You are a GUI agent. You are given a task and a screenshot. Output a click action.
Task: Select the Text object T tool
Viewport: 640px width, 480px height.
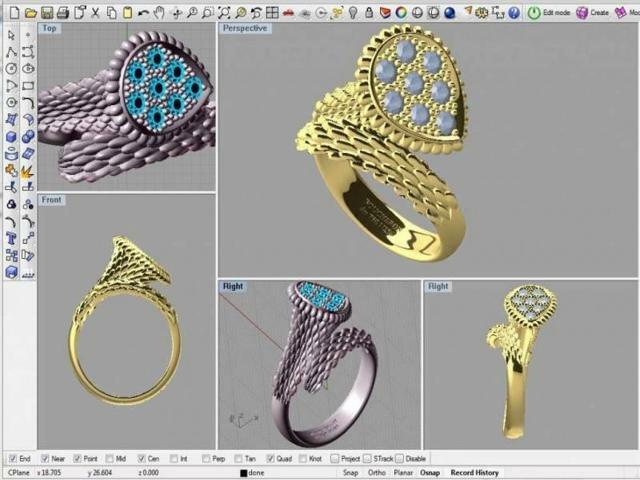tap(11, 238)
